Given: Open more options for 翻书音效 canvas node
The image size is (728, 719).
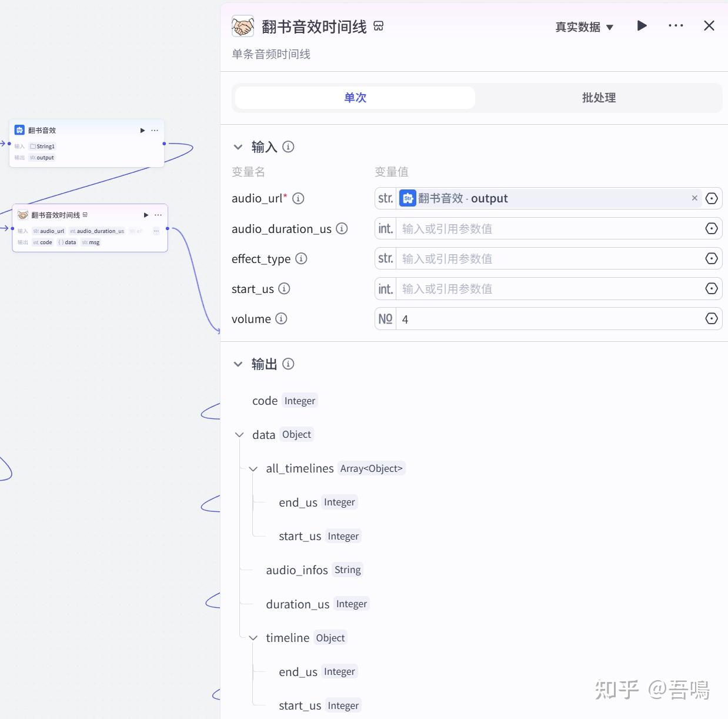Looking at the screenshot, I should tap(155, 131).
